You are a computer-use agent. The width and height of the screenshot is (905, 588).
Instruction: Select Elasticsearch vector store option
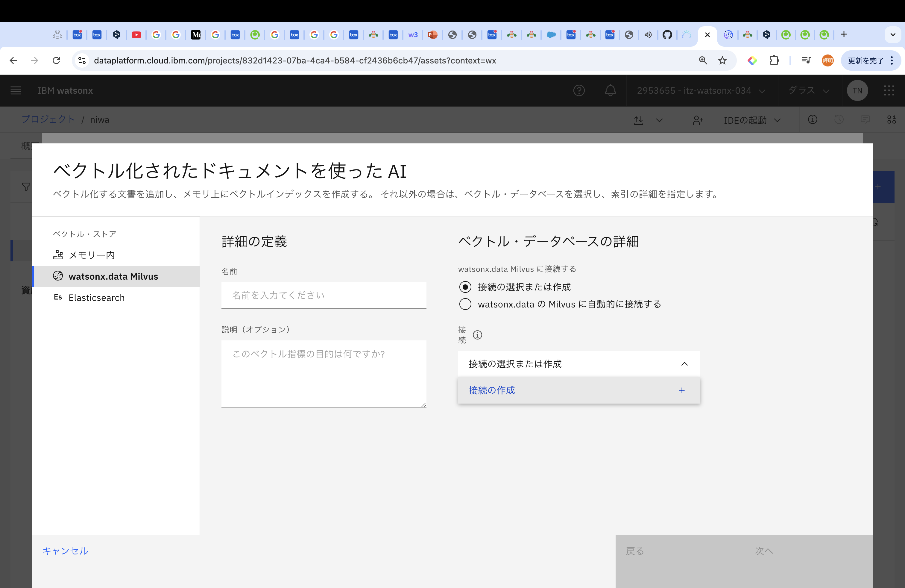pyautogui.click(x=97, y=298)
